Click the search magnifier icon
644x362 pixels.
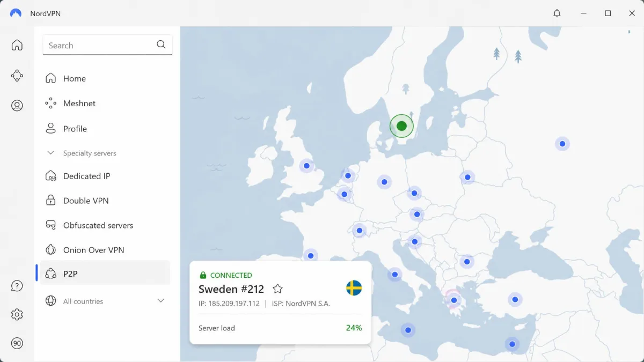pyautogui.click(x=161, y=45)
